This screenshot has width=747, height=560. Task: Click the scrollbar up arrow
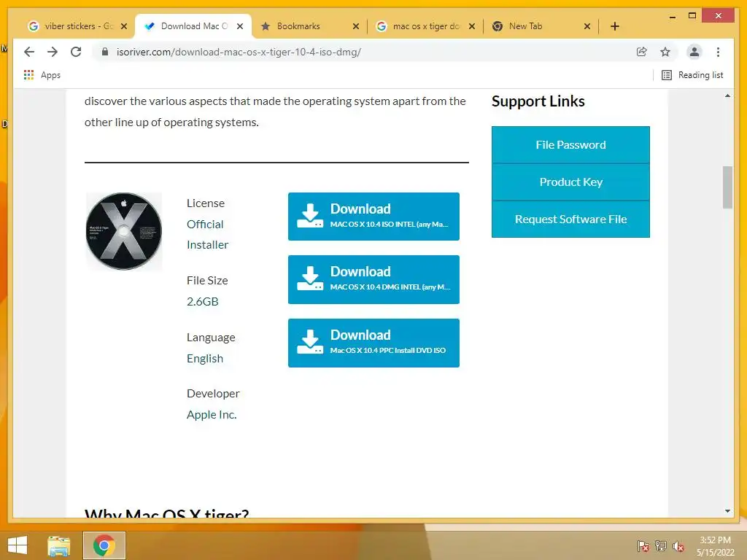[727, 96]
